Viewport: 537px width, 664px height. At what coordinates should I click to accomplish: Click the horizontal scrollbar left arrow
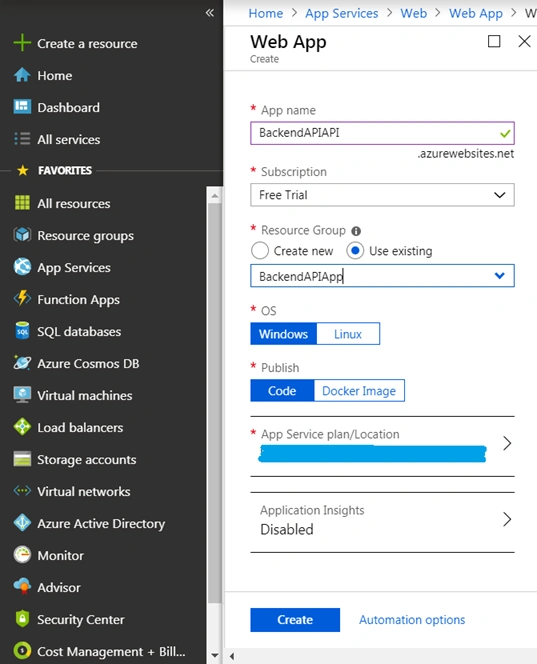pyautogui.click(x=232, y=656)
